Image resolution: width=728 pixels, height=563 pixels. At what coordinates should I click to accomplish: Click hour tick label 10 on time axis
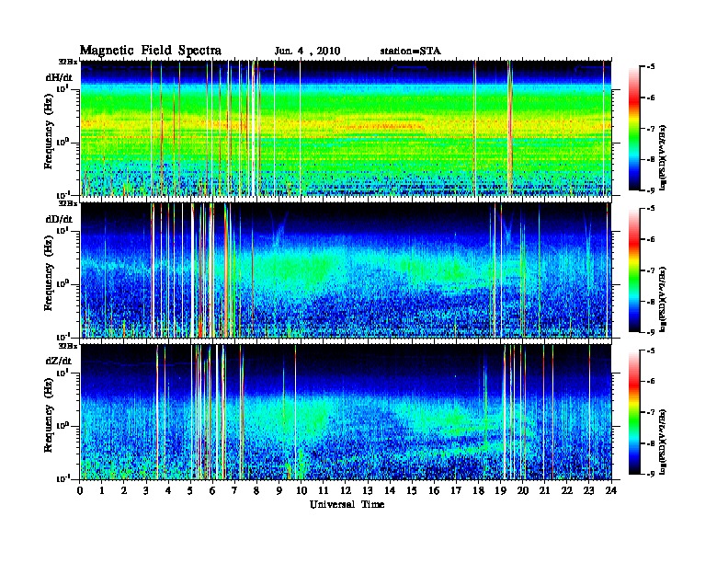[301, 490]
